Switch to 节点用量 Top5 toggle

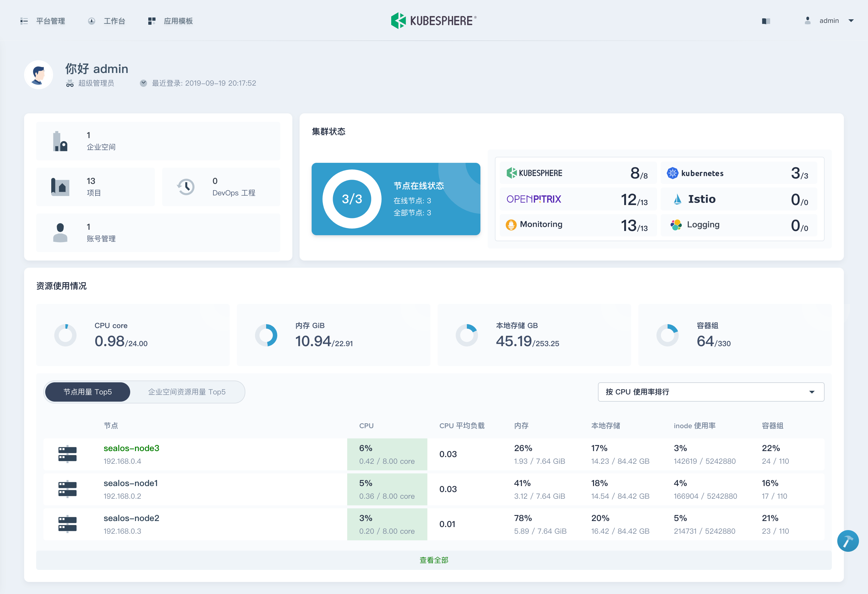(87, 392)
